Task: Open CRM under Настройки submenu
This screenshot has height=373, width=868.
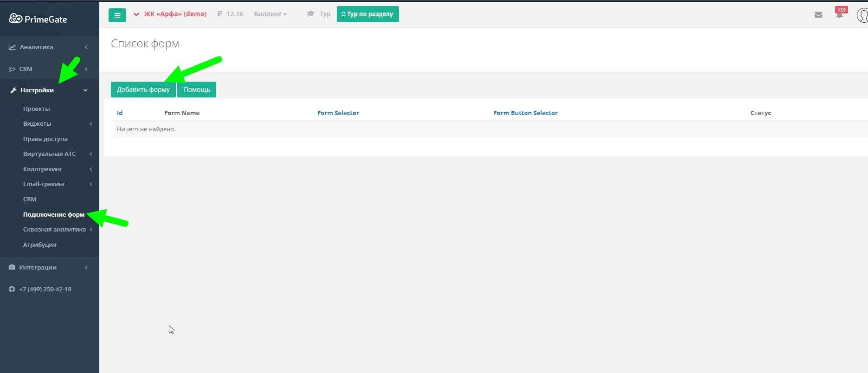Action: pos(30,199)
